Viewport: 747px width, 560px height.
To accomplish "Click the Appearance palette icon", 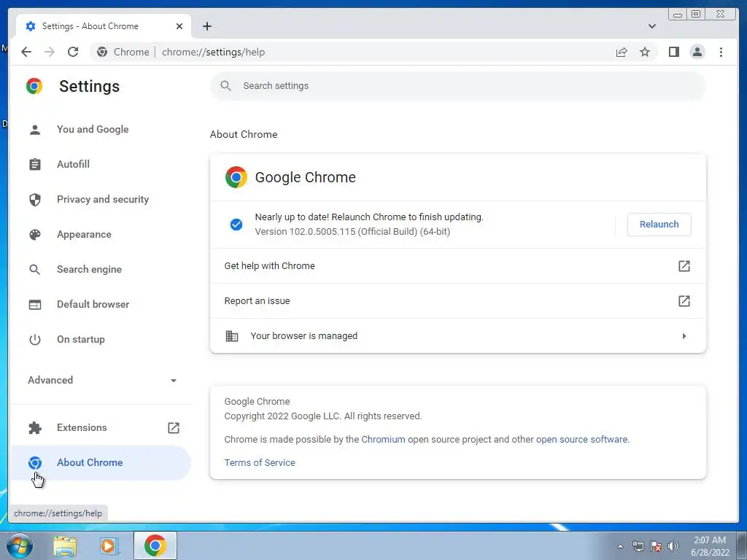I will pos(35,234).
